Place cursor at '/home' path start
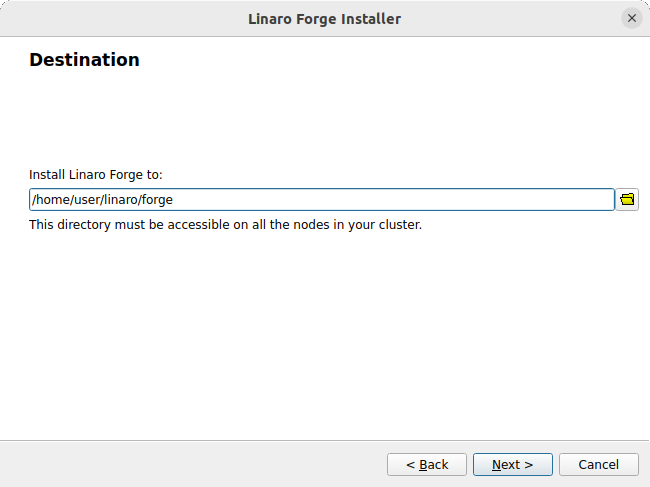The image size is (650, 487). [x=33, y=199]
